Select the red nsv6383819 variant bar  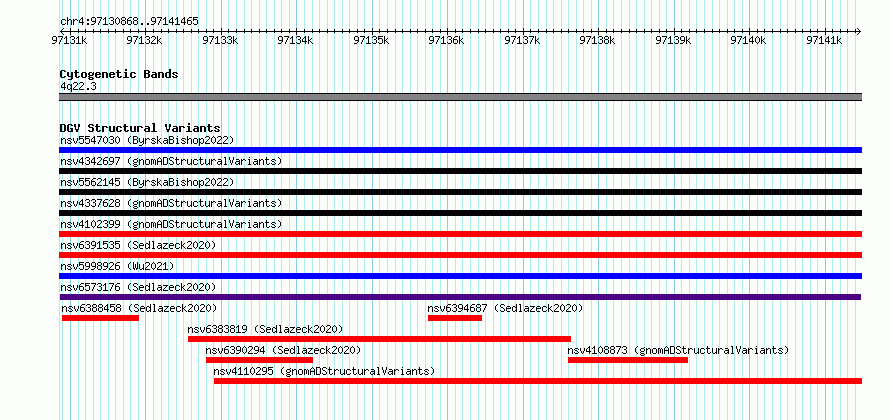pos(379,339)
